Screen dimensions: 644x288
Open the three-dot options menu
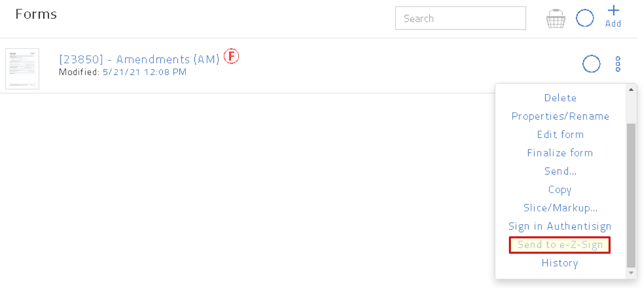tap(618, 64)
